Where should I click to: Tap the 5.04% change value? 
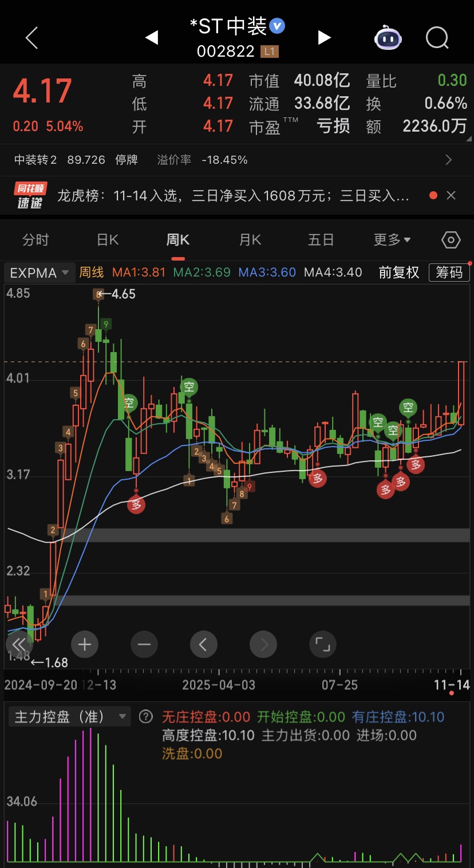click(x=64, y=127)
